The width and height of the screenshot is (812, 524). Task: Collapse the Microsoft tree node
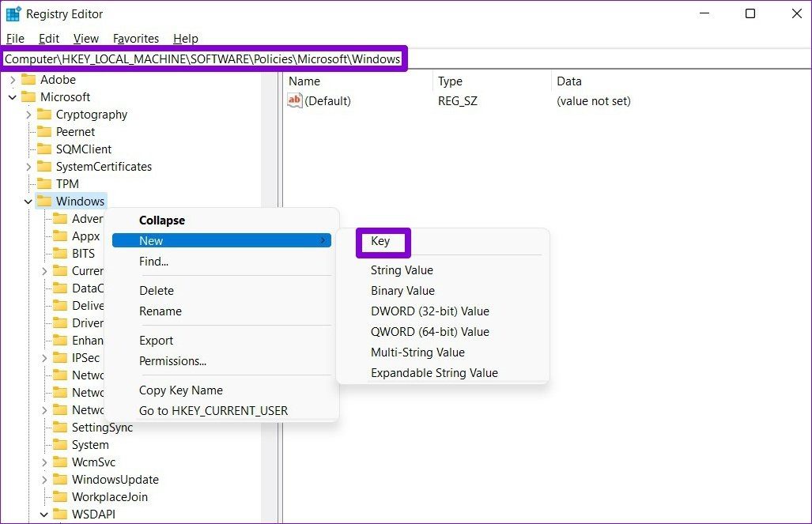tap(13, 97)
